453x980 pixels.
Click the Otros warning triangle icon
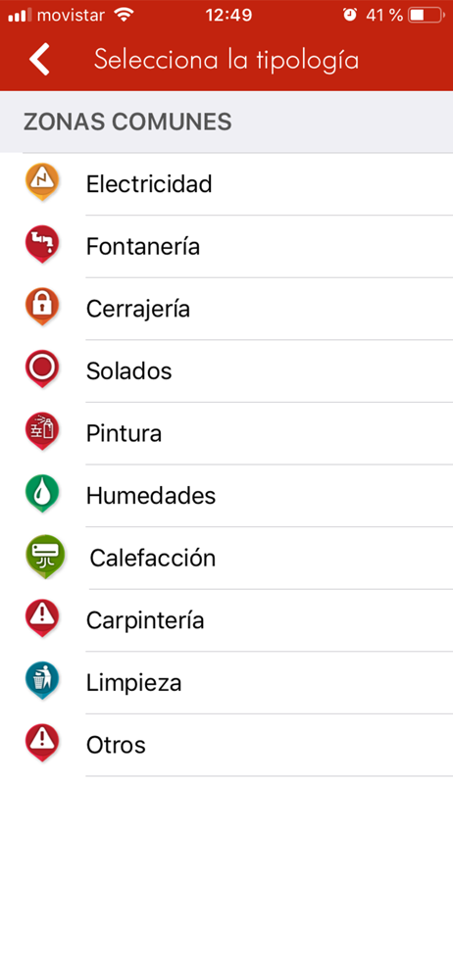(x=42, y=743)
